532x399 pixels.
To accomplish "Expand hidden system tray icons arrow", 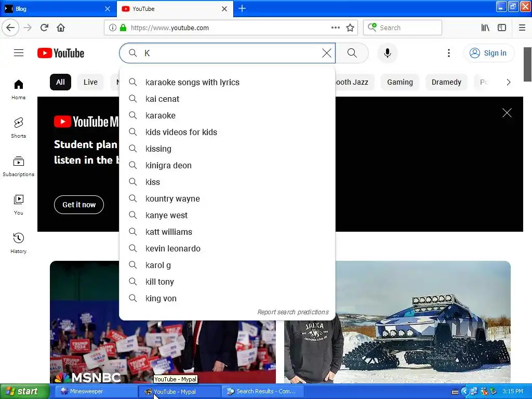I will pos(465,392).
